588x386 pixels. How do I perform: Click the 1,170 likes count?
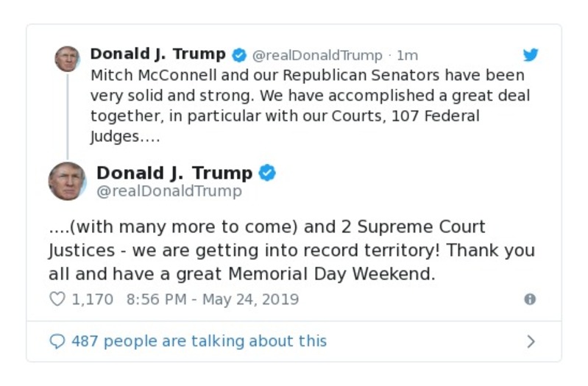93,299
